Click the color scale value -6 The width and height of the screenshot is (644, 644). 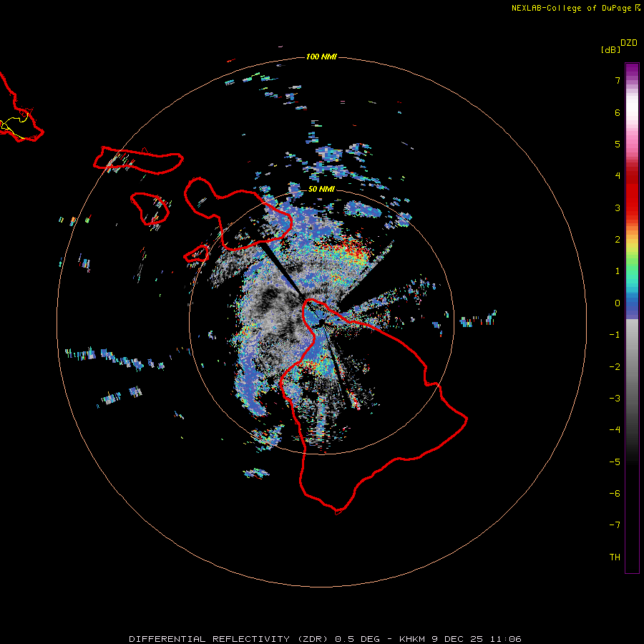tap(615, 494)
